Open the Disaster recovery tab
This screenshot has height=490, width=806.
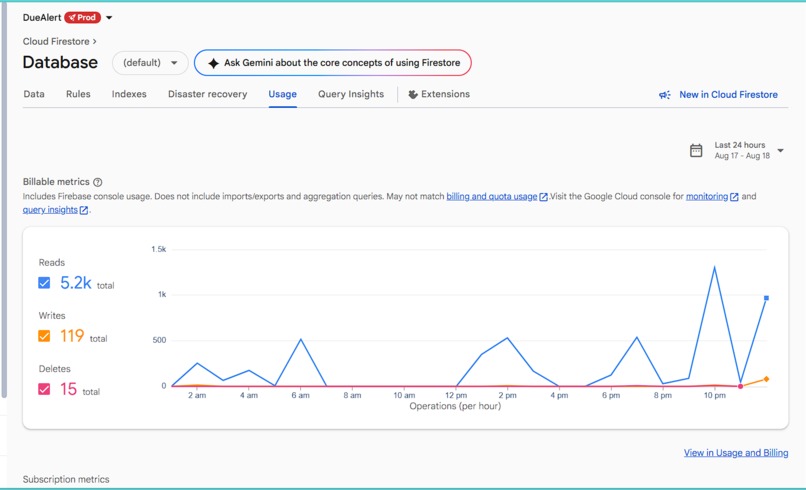[x=208, y=94]
